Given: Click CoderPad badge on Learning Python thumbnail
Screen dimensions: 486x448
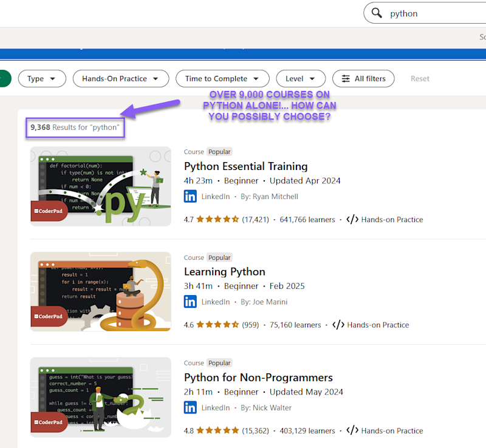Looking at the screenshot, I should [x=49, y=316].
